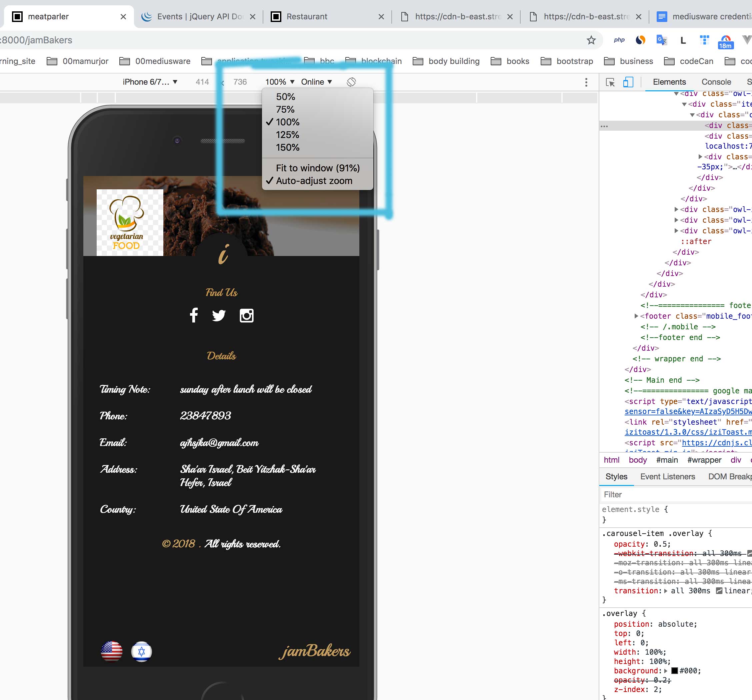Screen dimensions: 752x700
Task: Select body in the breadcrumb
Action: tap(637, 460)
